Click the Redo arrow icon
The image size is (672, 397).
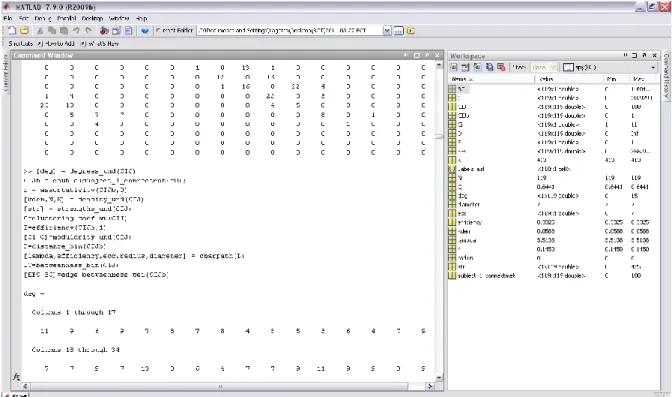click(x=88, y=30)
